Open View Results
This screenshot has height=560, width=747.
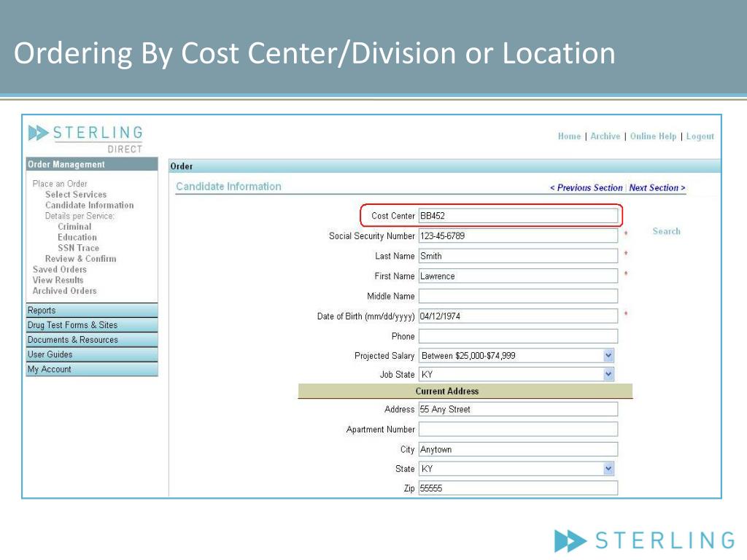(x=58, y=280)
